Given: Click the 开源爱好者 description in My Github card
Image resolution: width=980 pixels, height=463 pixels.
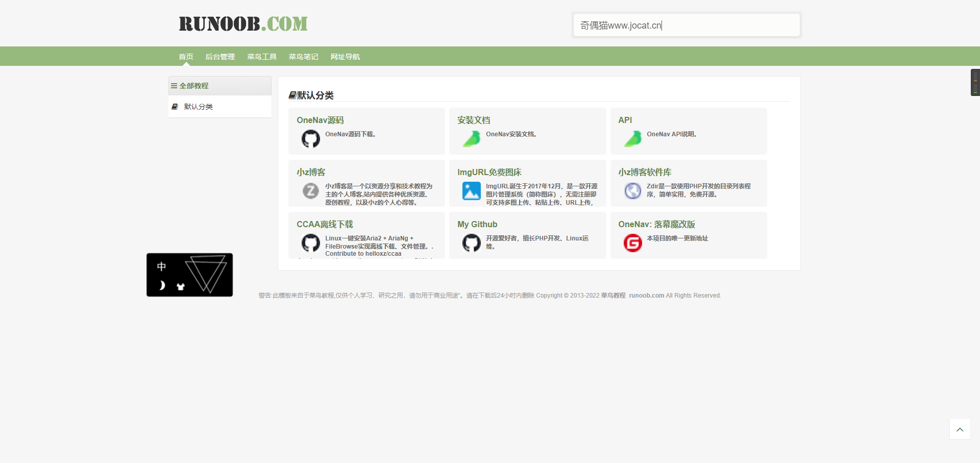Looking at the screenshot, I should (x=537, y=242).
